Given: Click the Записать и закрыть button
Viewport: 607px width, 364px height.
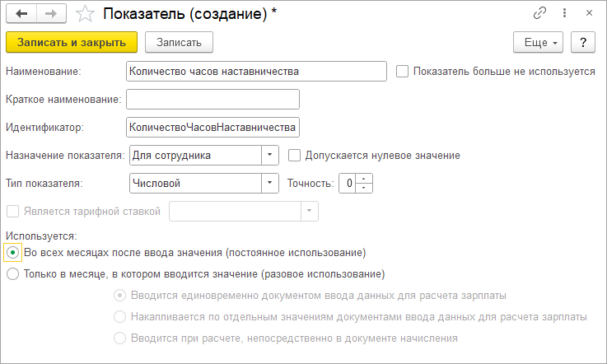Looking at the screenshot, I should [72, 42].
